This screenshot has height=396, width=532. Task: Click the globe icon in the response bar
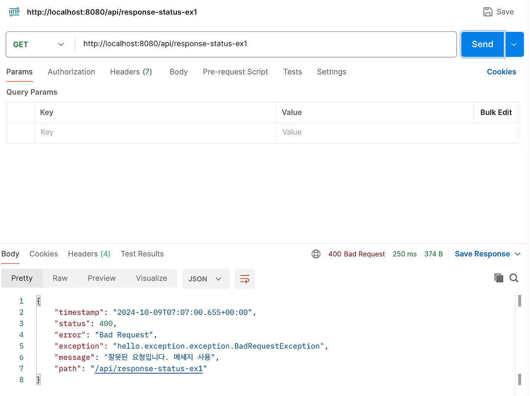[316, 254]
